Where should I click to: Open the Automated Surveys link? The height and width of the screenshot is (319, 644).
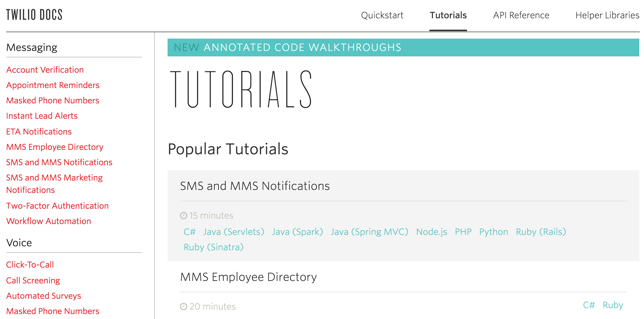point(44,296)
